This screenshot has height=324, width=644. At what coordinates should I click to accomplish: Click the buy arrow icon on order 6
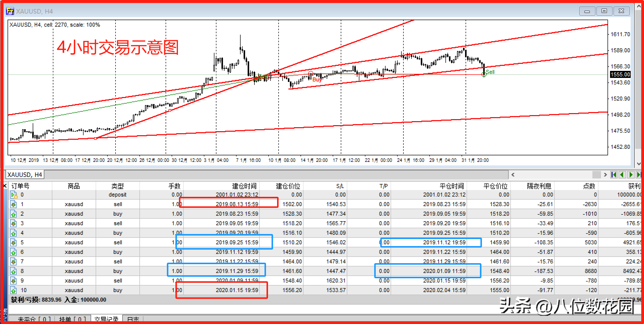coord(14,252)
